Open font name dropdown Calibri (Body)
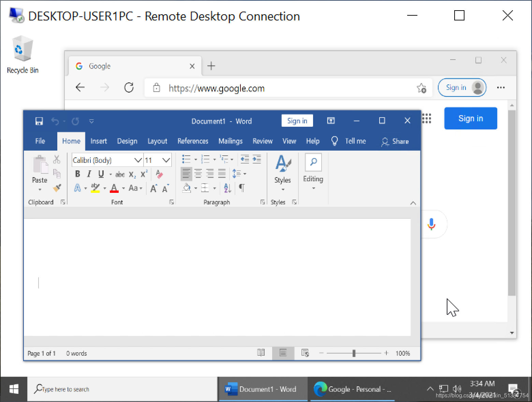This screenshot has width=532, height=402. (138, 160)
